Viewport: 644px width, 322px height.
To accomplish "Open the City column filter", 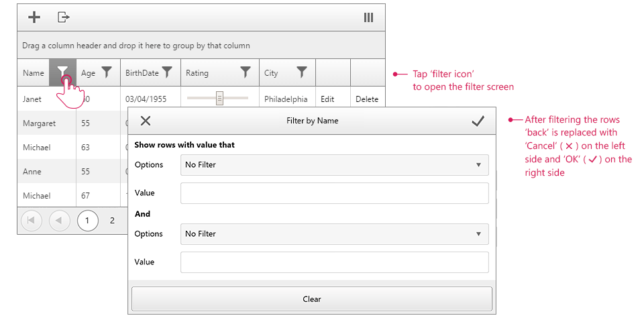I will [x=302, y=72].
